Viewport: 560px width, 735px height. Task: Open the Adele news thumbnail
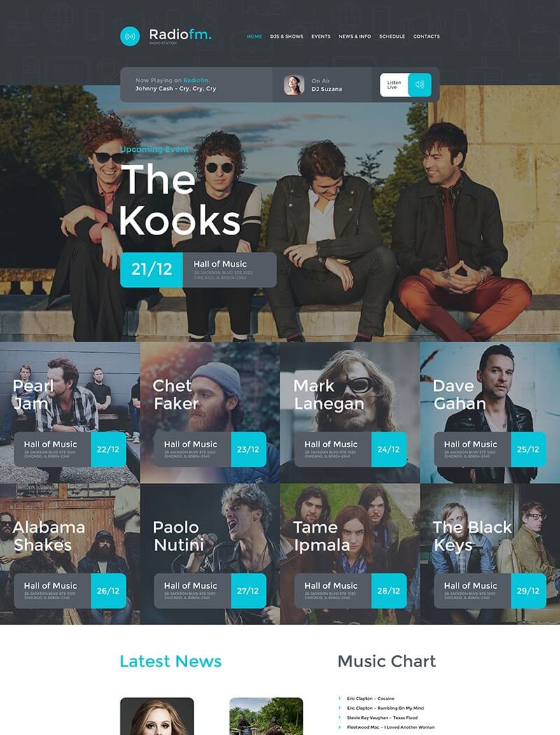[157, 716]
